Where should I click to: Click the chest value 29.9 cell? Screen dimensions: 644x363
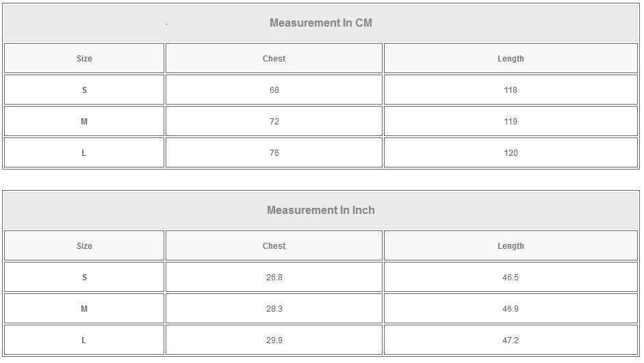click(274, 340)
